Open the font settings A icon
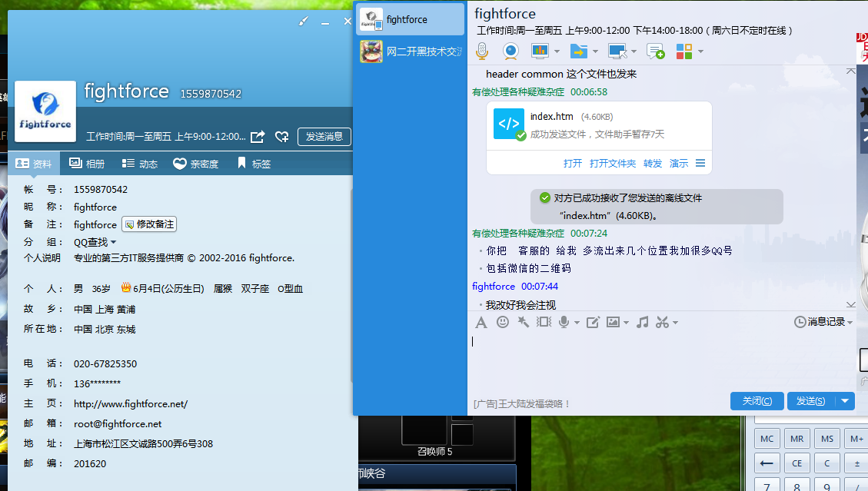Viewport: 868px width, 491px height. (x=481, y=322)
